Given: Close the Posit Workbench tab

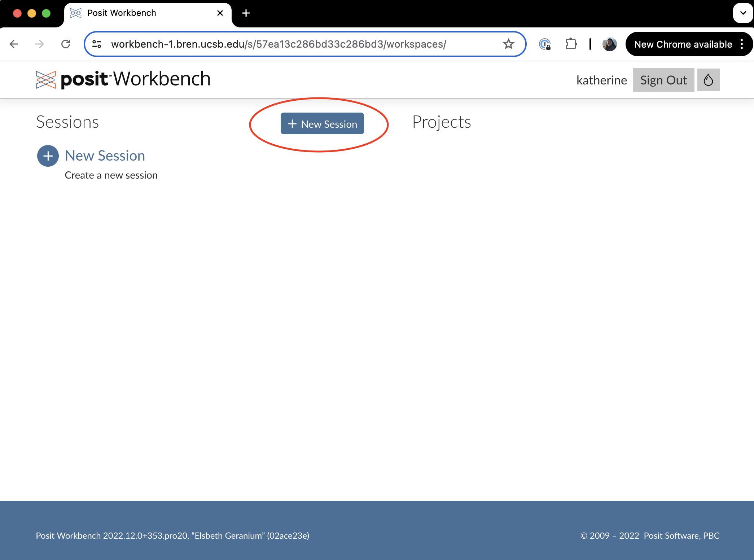Looking at the screenshot, I should click(x=220, y=13).
